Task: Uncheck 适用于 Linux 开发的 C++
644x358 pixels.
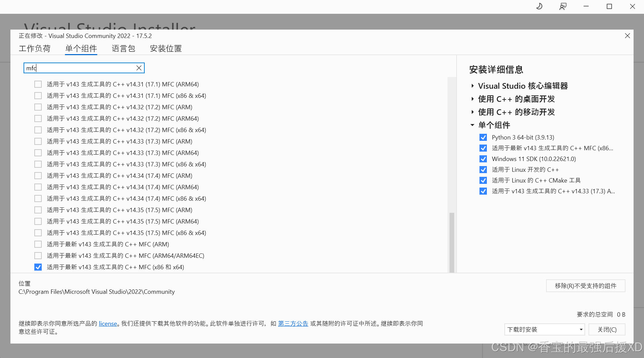Action: 483,170
